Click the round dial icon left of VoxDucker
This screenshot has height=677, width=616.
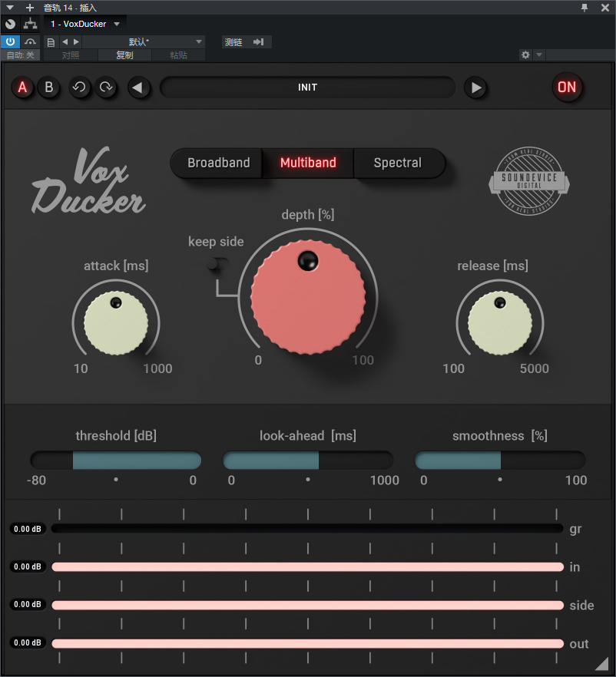[x=10, y=25]
